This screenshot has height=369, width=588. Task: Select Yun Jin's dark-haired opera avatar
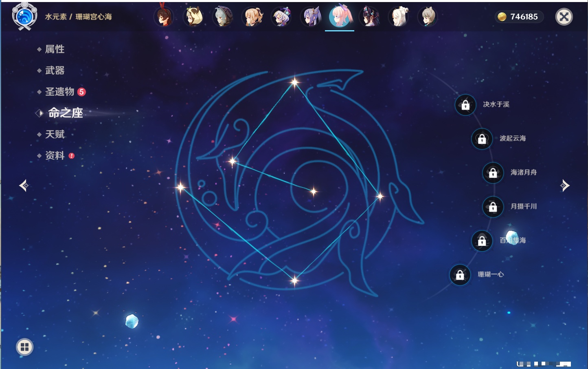370,17
